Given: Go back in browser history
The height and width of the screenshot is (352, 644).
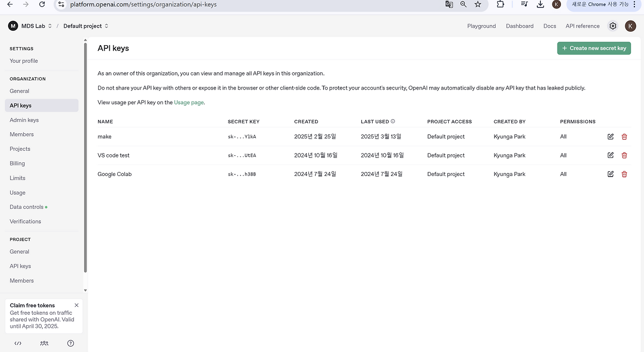Looking at the screenshot, I should click(11, 5).
